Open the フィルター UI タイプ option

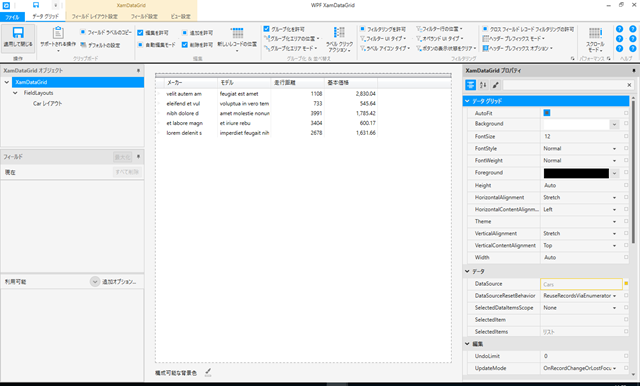point(383,39)
